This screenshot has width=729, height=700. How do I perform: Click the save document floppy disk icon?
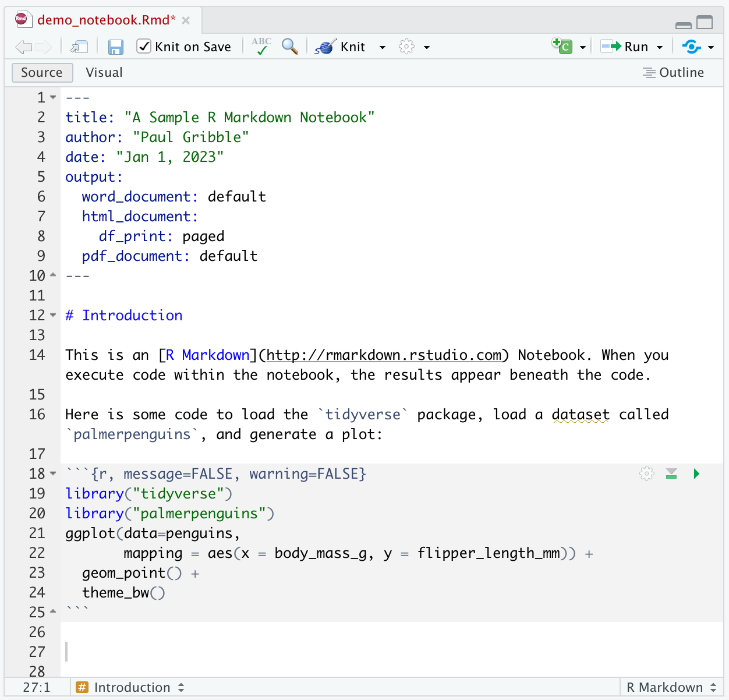pos(116,47)
